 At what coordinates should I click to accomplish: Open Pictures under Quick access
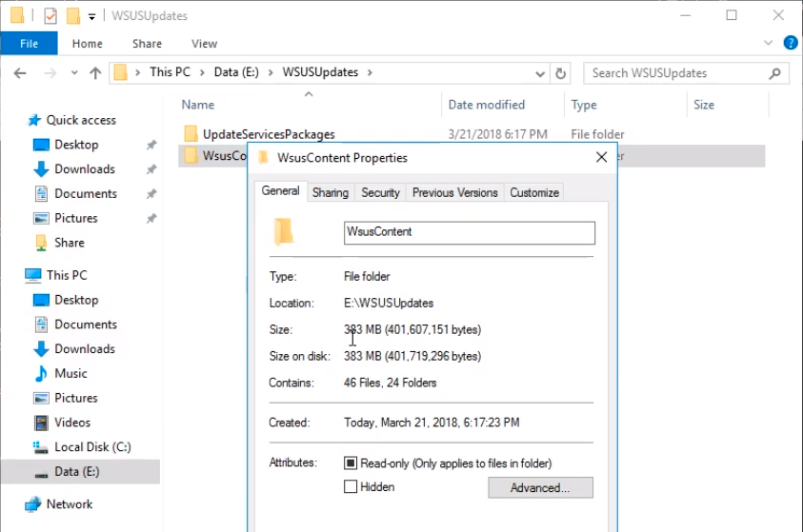coord(76,219)
